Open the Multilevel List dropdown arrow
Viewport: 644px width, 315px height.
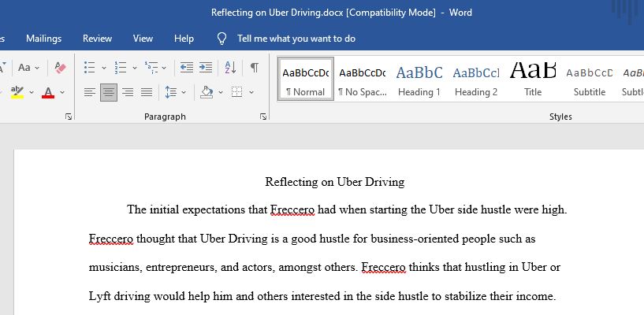(x=164, y=68)
